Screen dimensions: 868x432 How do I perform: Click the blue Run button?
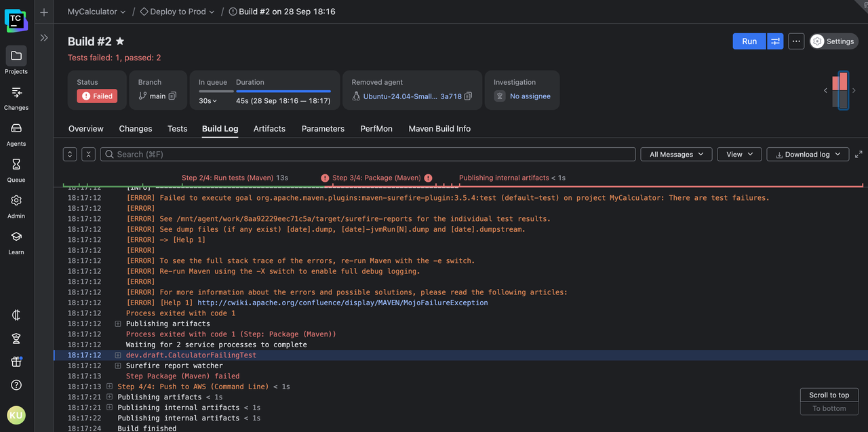pos(749,41)
